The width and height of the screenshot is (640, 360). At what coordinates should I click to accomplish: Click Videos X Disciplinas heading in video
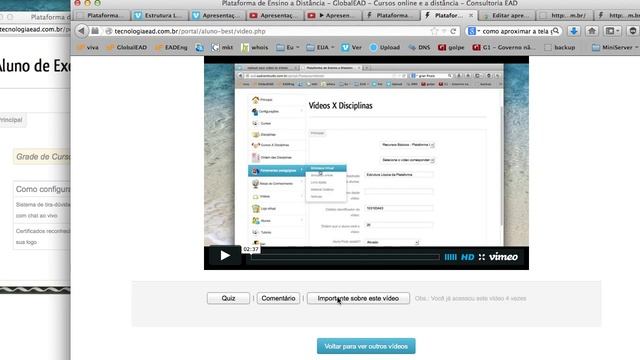pyautogui.click(x=340, y=106)
